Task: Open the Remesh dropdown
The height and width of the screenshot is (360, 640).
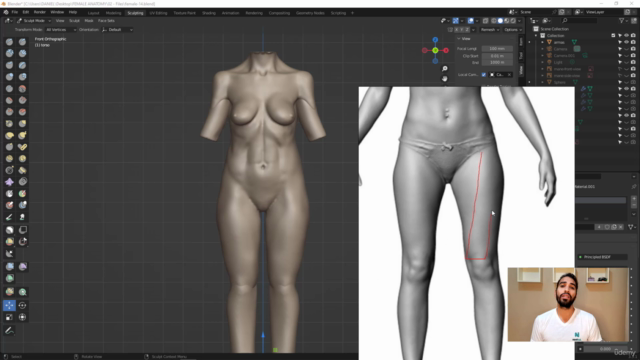Action: point(490,30)
